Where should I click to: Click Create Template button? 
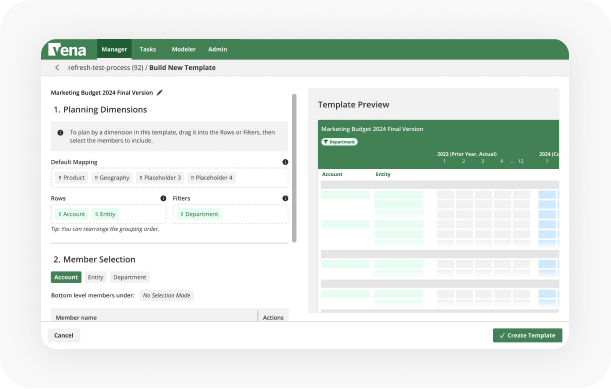(528, 335)
